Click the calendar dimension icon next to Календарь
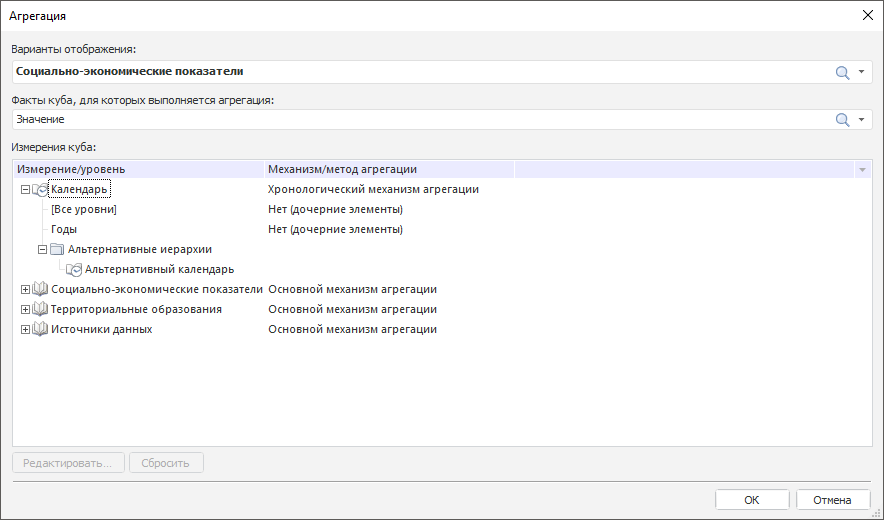 pyautogui.click(x=40, y=189)
